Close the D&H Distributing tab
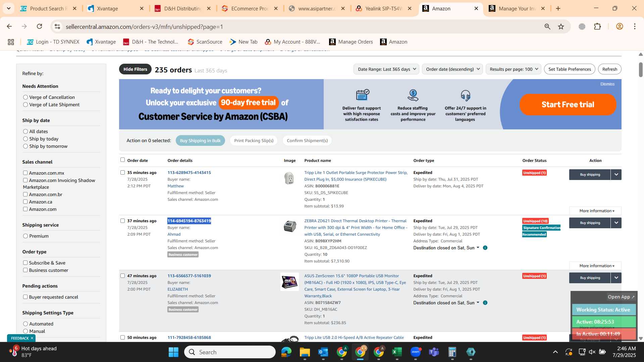The height and width of the screenshot is (362, 644). pos(209,8)
